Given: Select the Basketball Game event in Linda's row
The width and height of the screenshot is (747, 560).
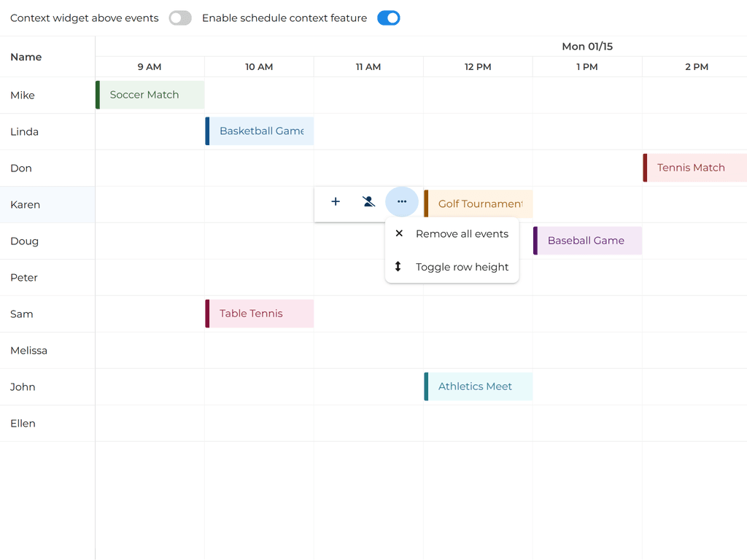Looking at the screenshot, I should click(x=259, y=131).
